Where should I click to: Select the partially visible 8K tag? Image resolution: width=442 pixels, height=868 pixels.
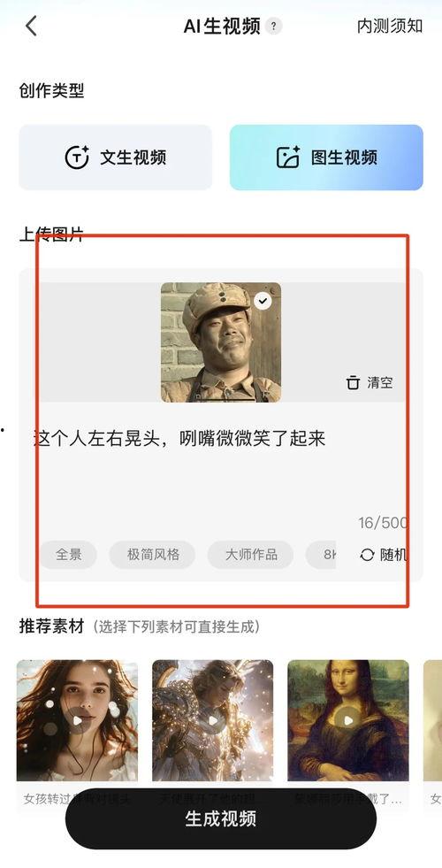coord(322,555)
